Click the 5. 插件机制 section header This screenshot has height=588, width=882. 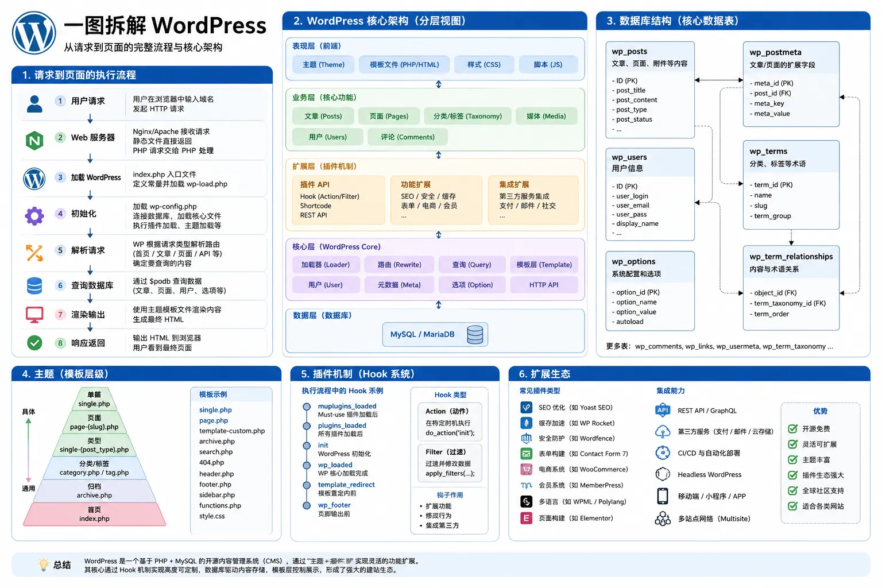(395, 374)
